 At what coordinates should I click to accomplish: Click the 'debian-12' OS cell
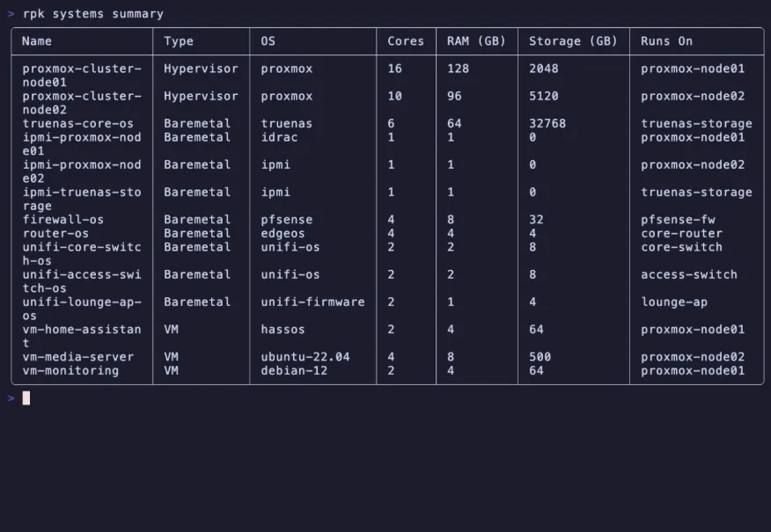[294, 371]
